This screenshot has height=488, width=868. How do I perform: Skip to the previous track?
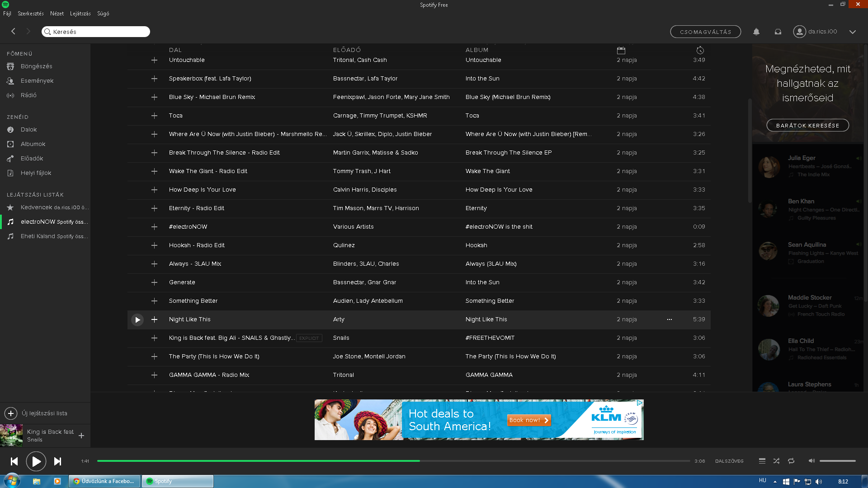point(14,461)
